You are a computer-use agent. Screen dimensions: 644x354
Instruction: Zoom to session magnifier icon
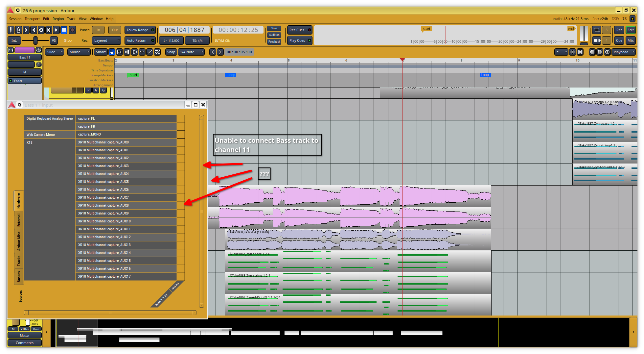[607, 52]
